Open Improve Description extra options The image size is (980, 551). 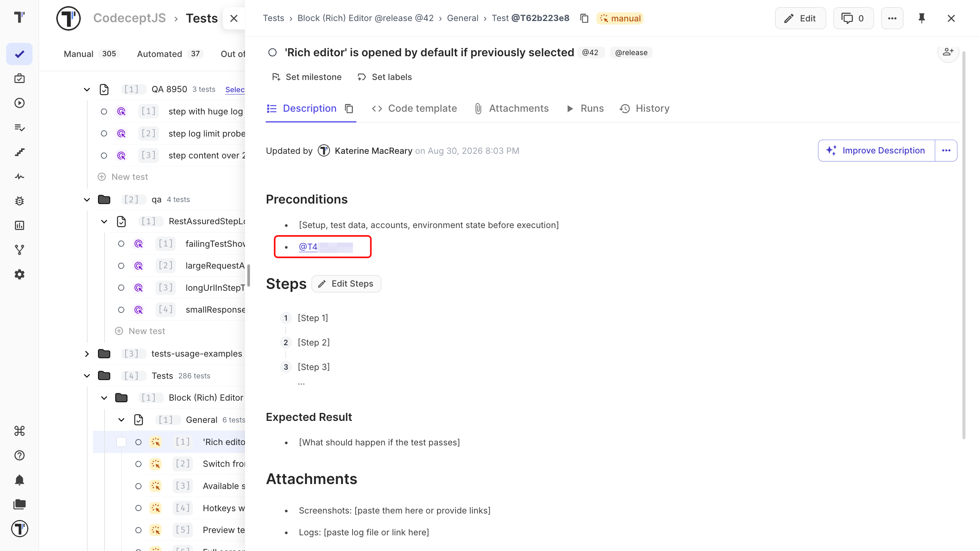(946, 150)
